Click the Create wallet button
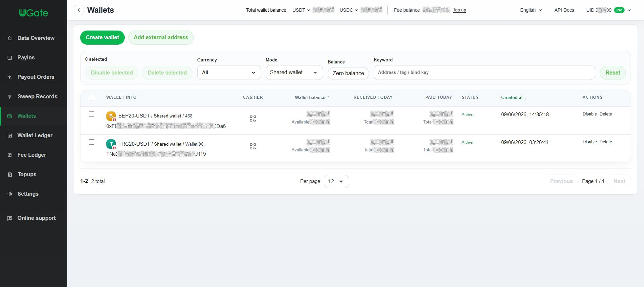This screenshot has height=287, width=644. (102, 38)
